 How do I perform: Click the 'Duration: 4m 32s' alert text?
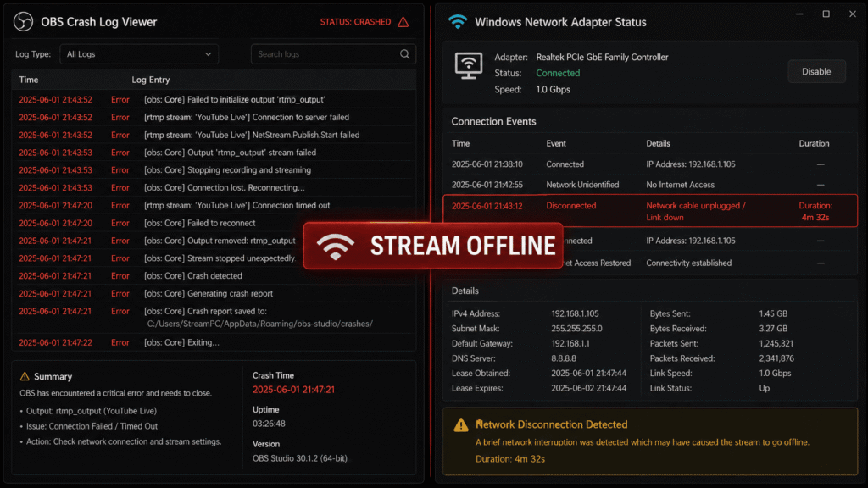509,459
